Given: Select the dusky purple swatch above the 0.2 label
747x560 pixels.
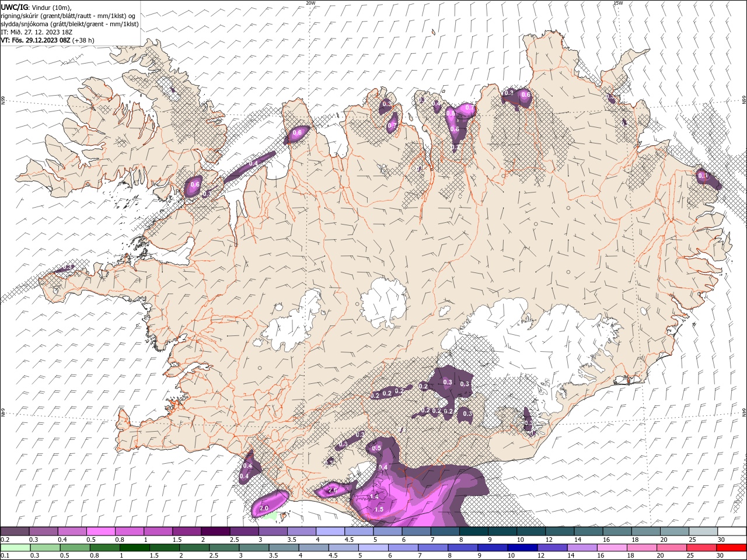Looking at the screenshot, I should coord(15,531).
